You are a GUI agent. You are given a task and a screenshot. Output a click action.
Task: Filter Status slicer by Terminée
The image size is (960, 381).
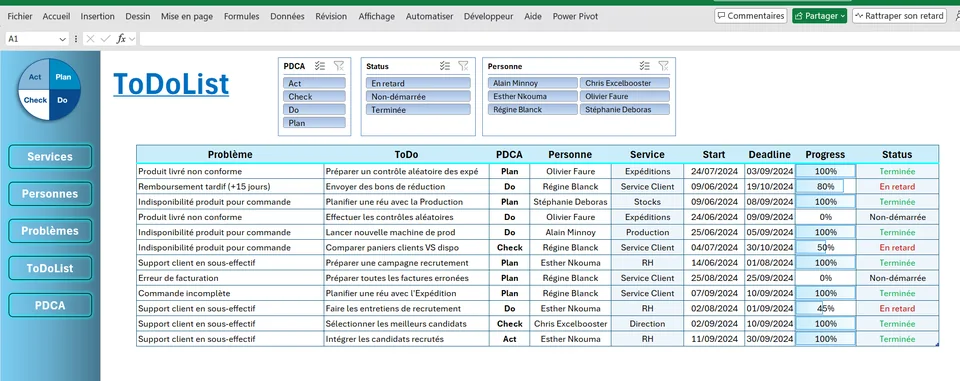pos(418,110)
